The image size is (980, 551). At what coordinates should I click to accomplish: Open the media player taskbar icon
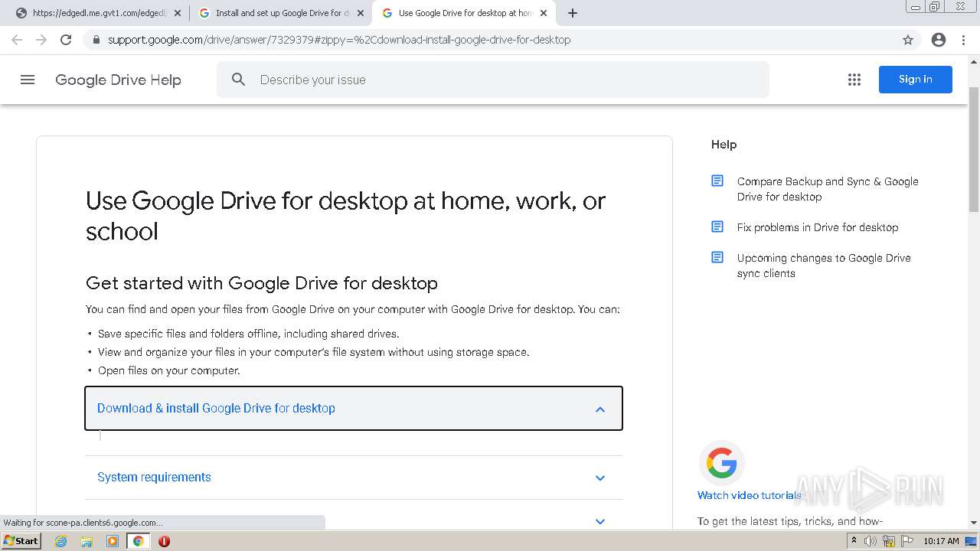[113, 541]
